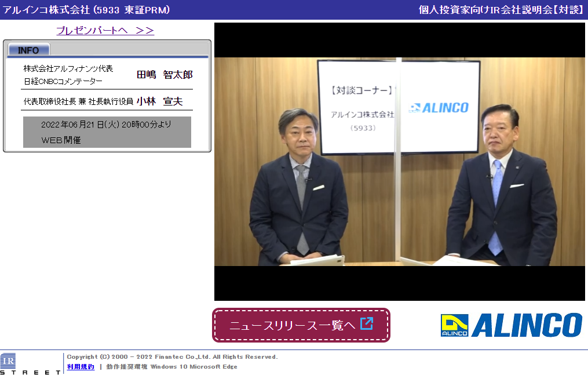Click the header text 個人投資家向けIR会社説明会【対談】

tap(501, 10)
